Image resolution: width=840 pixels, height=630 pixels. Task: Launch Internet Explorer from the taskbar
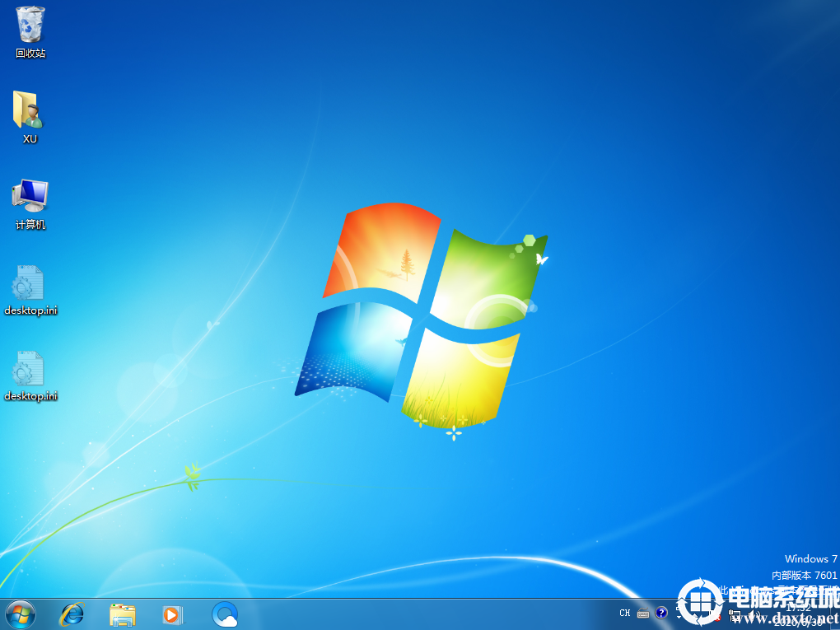point(72,614)
